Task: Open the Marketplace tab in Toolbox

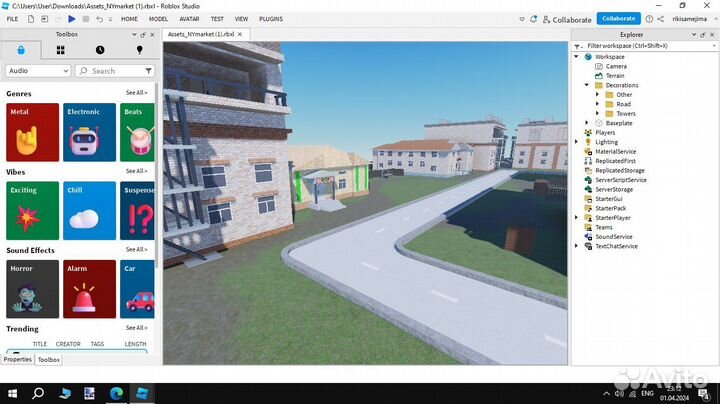Action: click(x=22, y=49)
